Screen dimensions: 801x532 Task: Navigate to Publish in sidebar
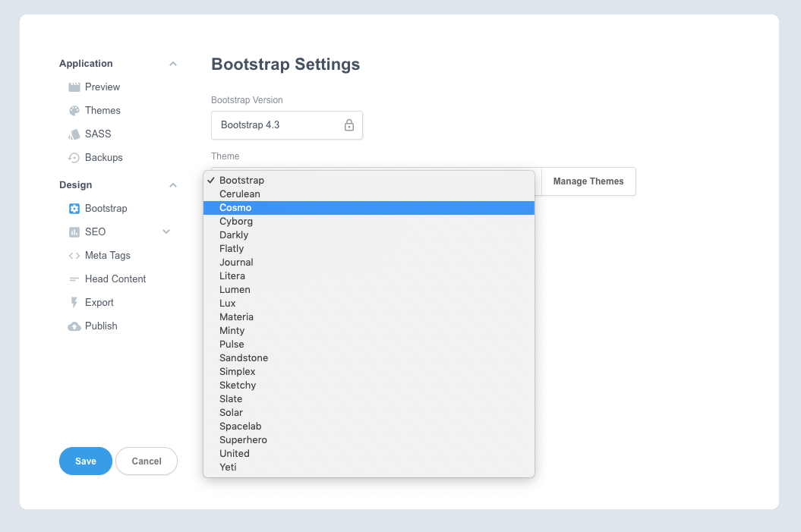101,326
